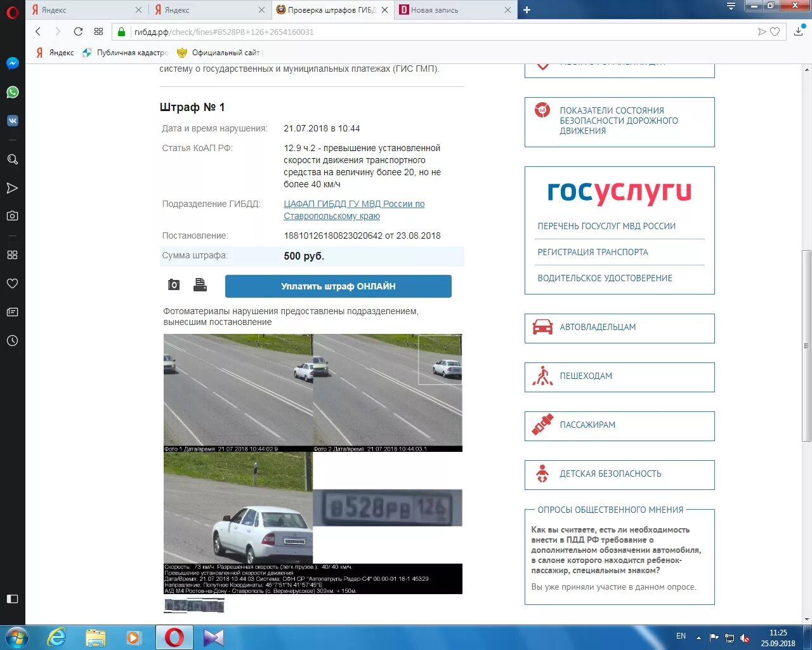Screen dimensions: 812x650
Task: Open Перечень госуслуг МВД России
Action: click(x=606, y=226)
